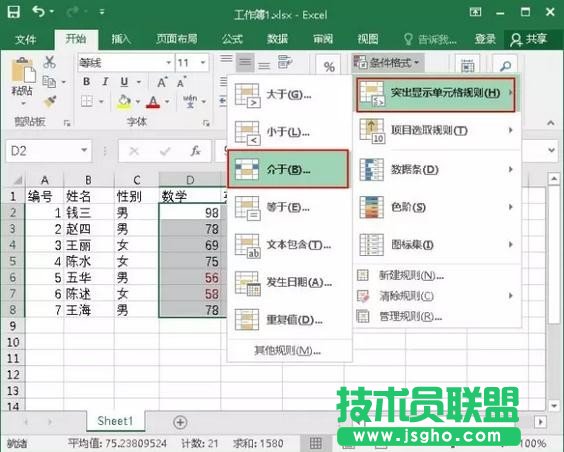This screenshot has height=452, width=564.
Task: Toggle bottom align button
Action: click(264, 66)
